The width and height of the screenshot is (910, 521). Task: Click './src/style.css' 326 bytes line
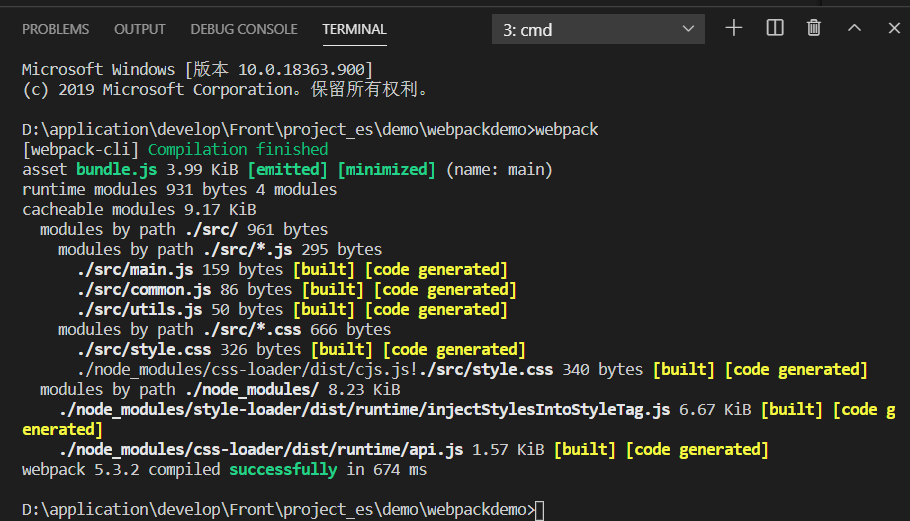point(301,350)
